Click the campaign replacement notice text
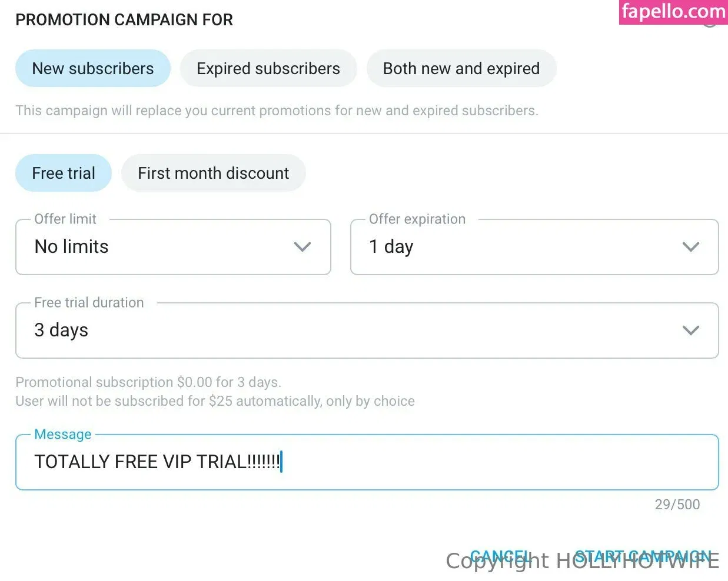This screenshot has width=728, height=581. pos(277,111)
